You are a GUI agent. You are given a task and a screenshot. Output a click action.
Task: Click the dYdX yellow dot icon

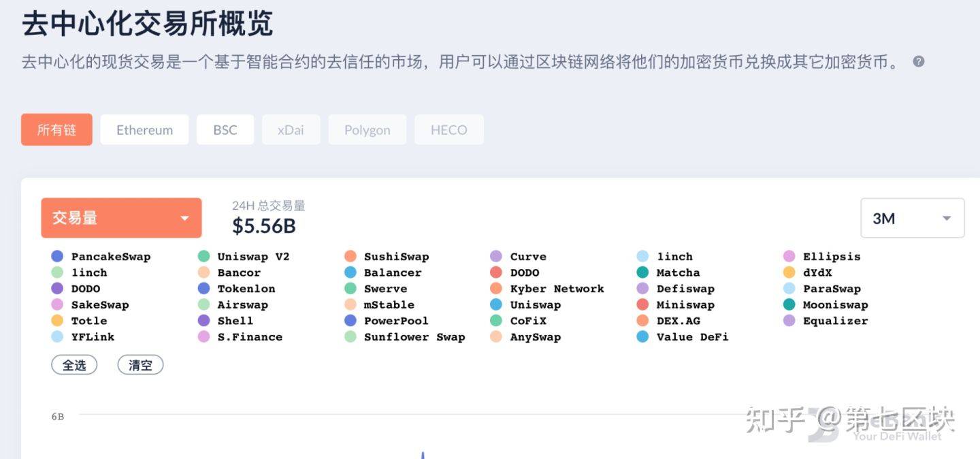[789, 272]
